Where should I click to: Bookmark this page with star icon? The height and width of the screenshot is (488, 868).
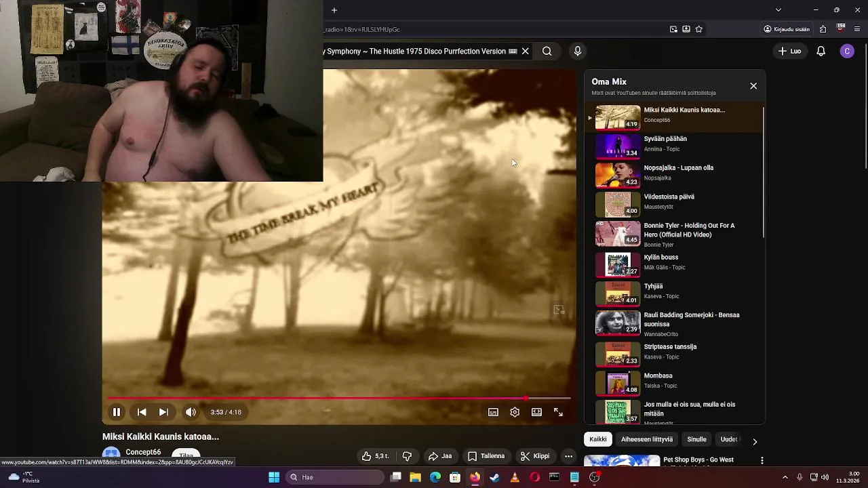coord(699,29)
